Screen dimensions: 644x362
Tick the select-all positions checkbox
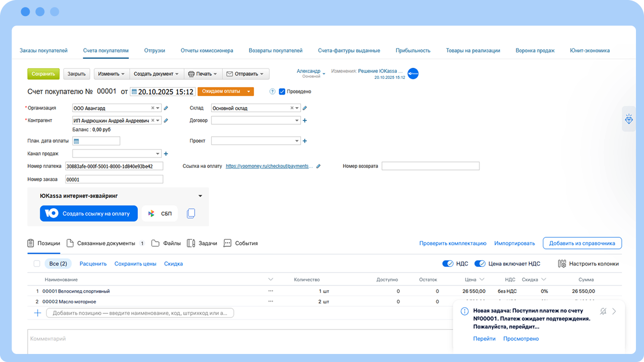[37, 263]
